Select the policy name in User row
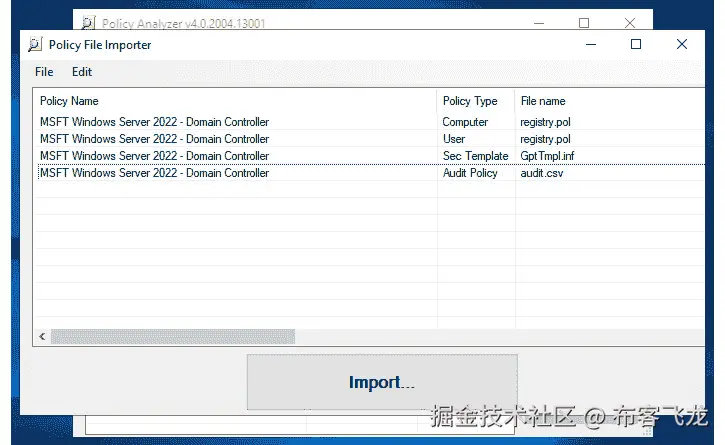Viewport: 725px width, 445px height. 154,139
